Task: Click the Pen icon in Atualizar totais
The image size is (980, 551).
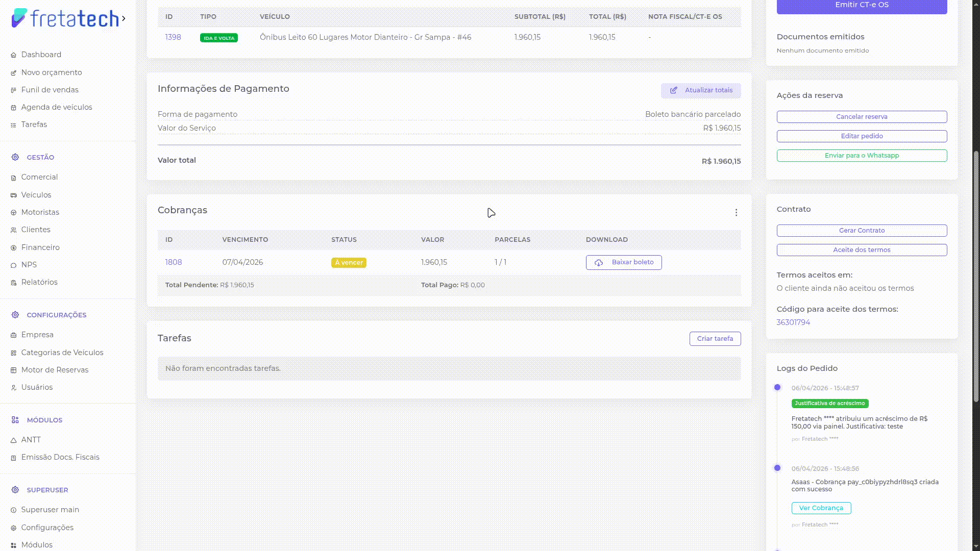Action: pyautogui.click(x=674, y=90)
